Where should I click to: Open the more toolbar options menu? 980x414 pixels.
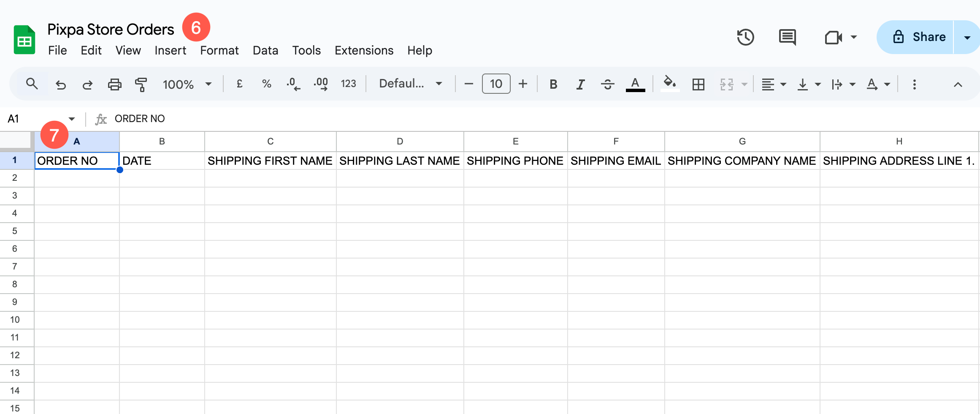pos(914,84)
